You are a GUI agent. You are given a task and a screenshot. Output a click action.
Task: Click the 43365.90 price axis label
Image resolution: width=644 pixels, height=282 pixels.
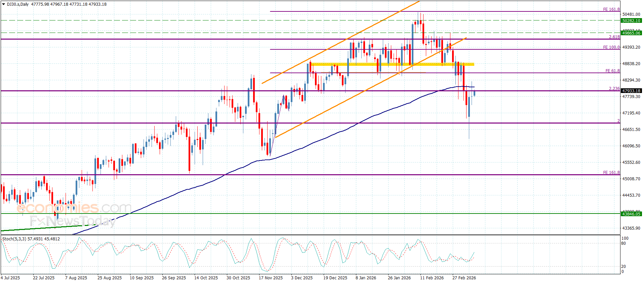coord(631,228)
